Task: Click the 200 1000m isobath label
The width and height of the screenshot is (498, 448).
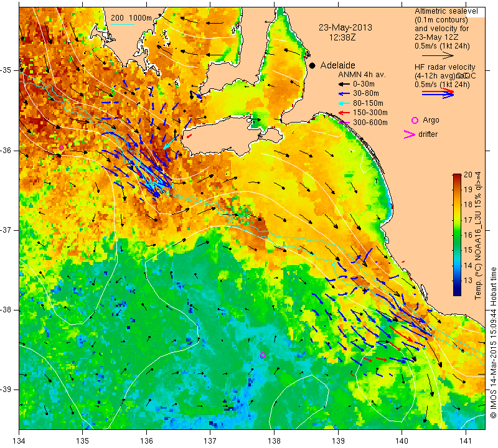Action: (131, 18)
